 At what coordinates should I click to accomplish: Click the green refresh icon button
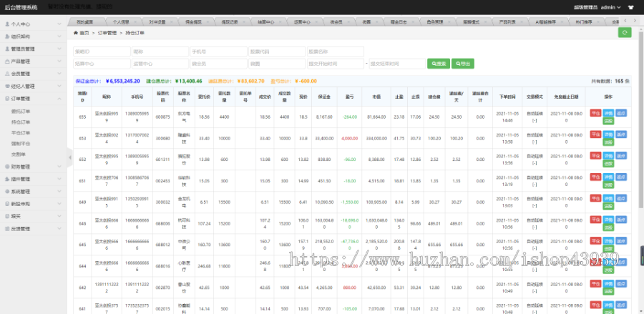pos(624,33)
